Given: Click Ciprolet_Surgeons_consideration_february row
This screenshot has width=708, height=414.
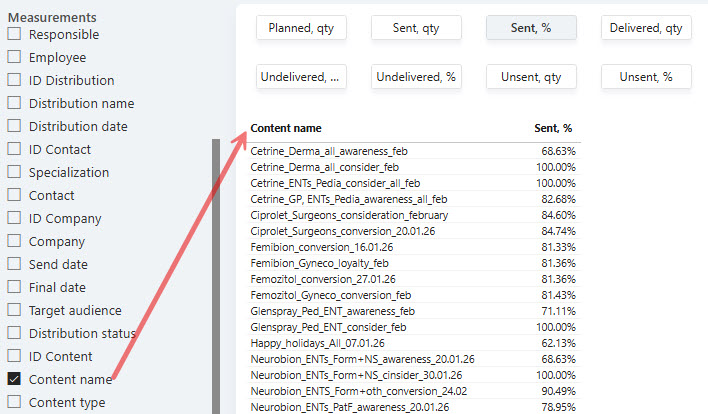Looking at the screenshot, I should coord(414,215).
